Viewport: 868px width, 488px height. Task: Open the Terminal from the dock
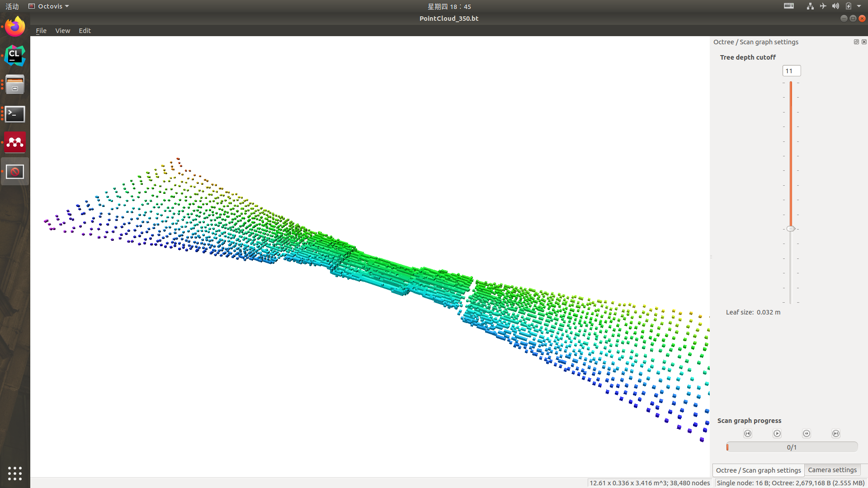[x=15, y=114]
